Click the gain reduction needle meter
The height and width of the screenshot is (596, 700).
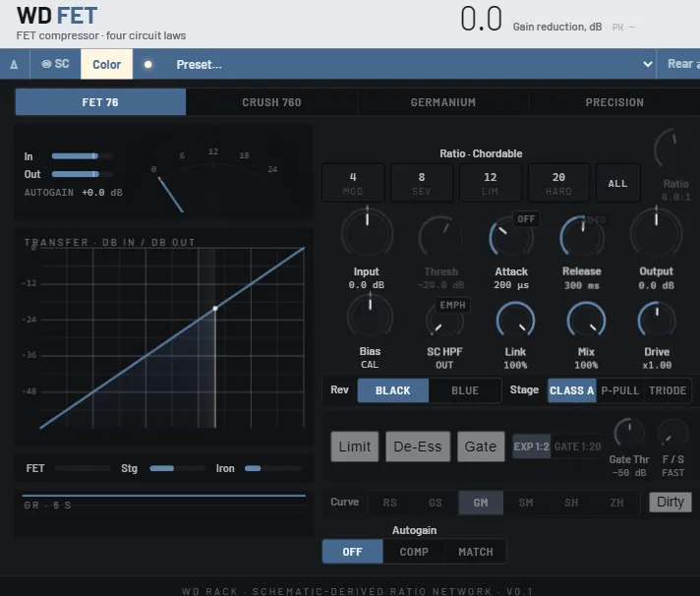coord(214,181)
